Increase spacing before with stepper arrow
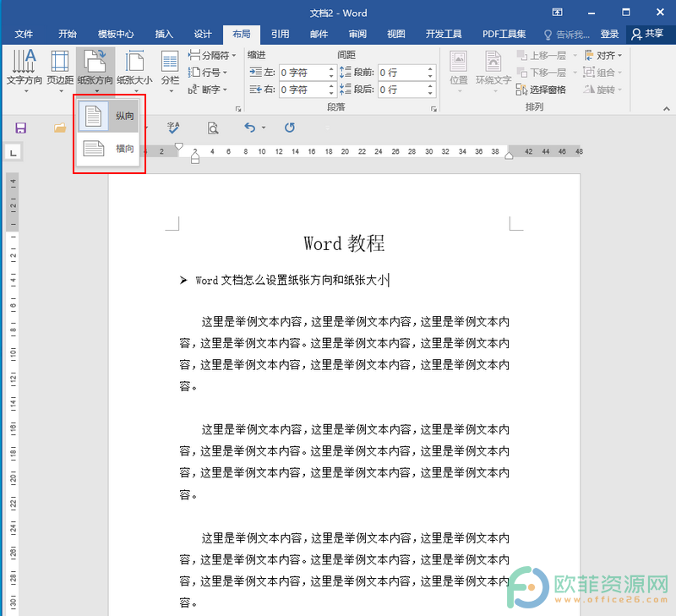676x616 pixels. 430,68
